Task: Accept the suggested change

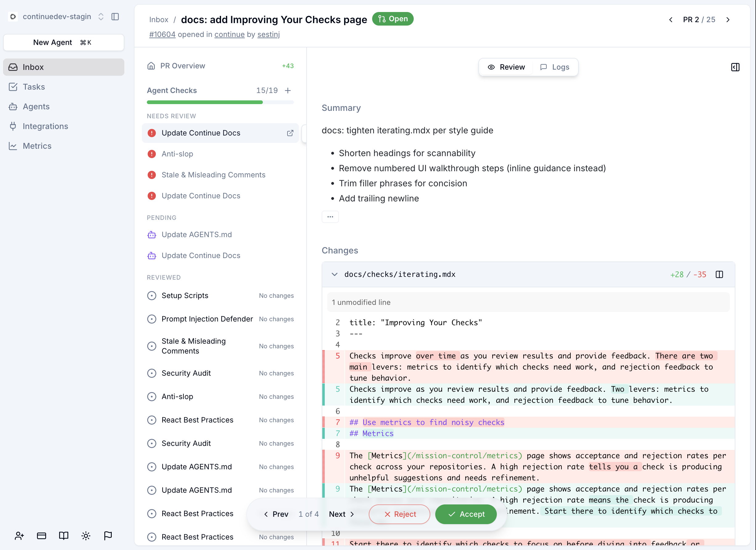Action: [x=466, y=514]
